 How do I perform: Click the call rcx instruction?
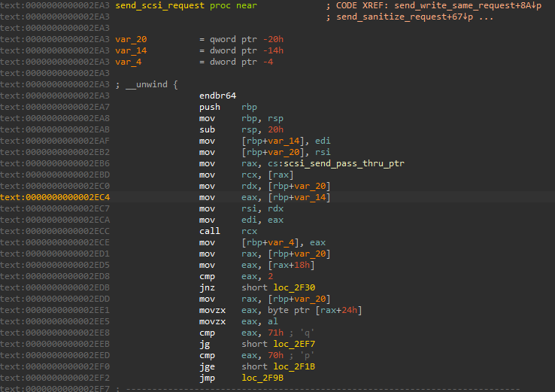point(228,231)
